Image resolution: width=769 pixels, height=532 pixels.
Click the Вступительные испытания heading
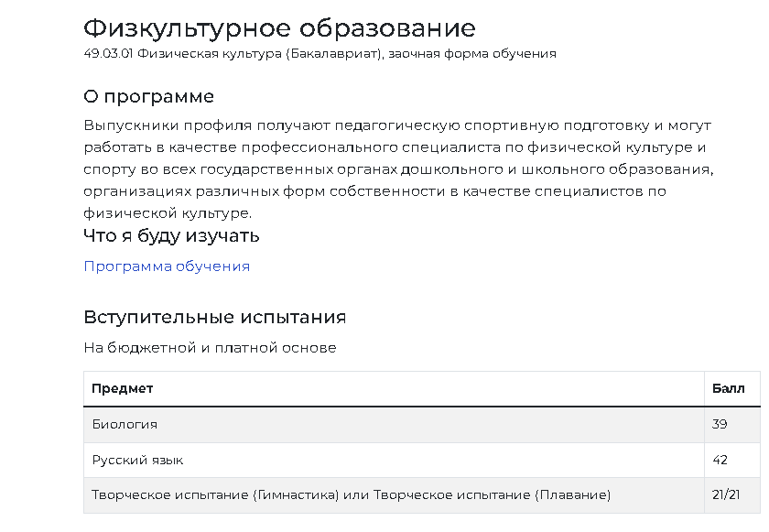pos(215,317)
